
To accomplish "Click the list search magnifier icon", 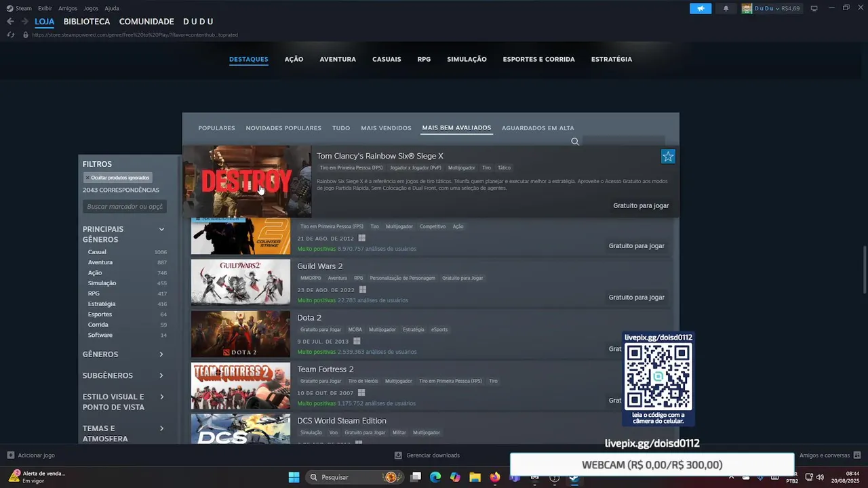I will tap(575, 142).
